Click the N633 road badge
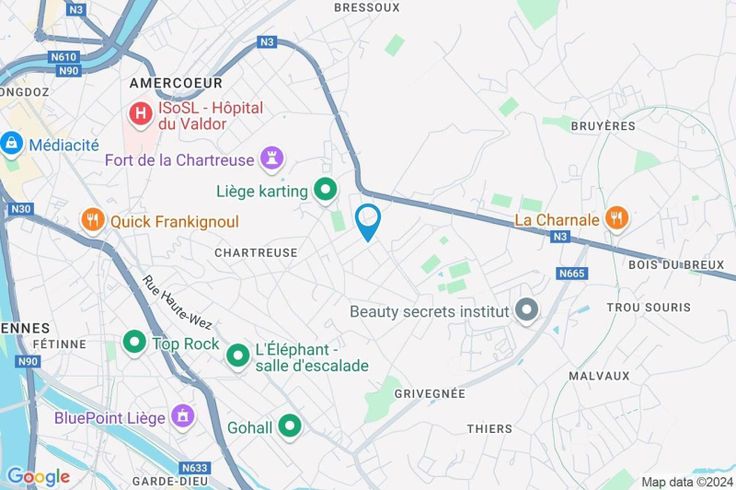This screenshot has width=736, height=490. click(195, 468)
